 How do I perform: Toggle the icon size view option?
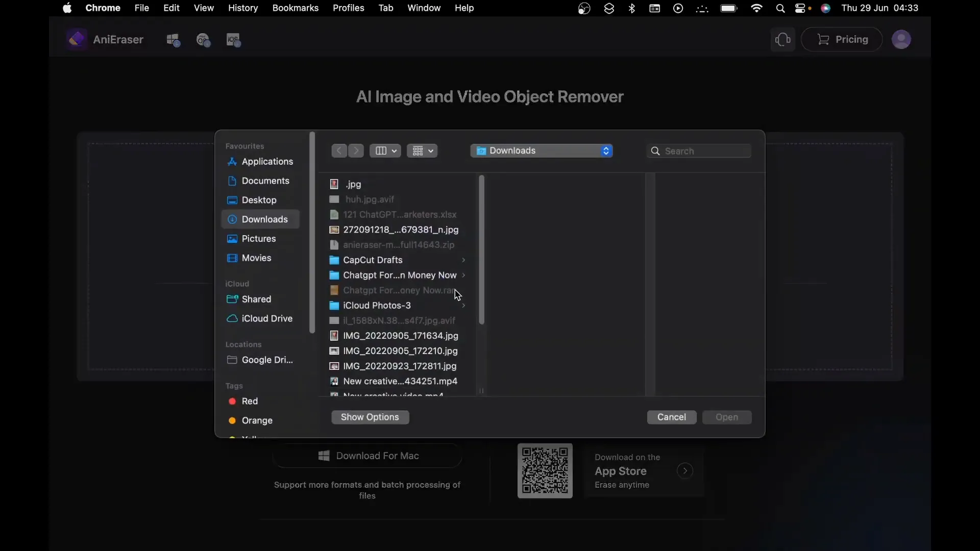point(421,150)
